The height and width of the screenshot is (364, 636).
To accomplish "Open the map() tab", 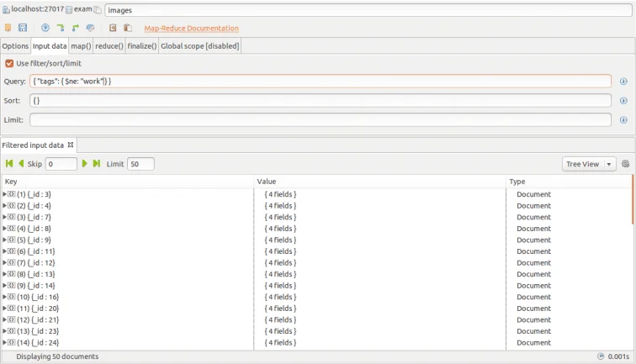I will point(81,46).
